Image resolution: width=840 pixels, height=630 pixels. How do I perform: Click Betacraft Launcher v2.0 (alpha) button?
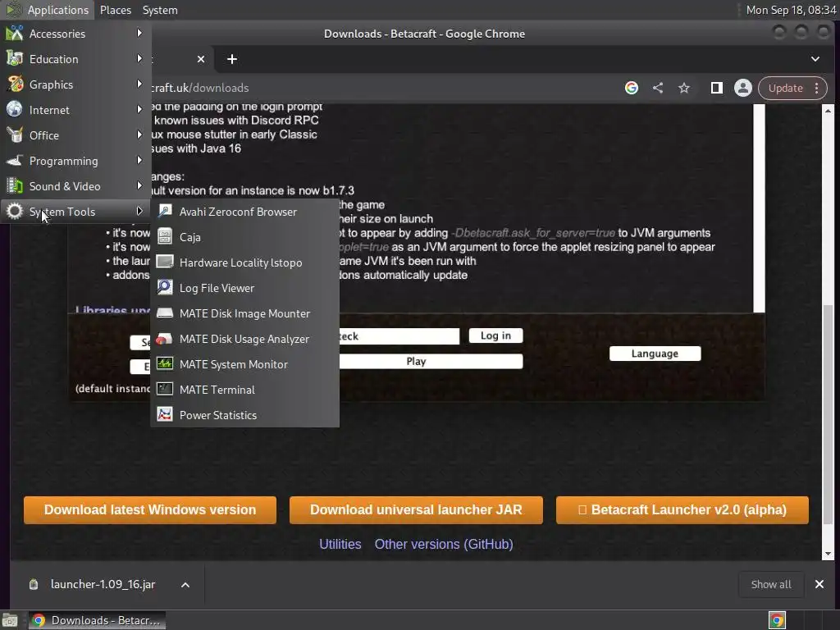tap(682, 509)
